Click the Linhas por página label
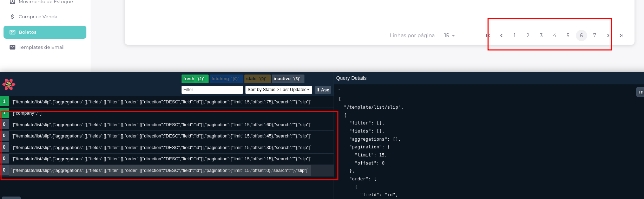Viewport: 644px width, 199px height. (412, 36)
